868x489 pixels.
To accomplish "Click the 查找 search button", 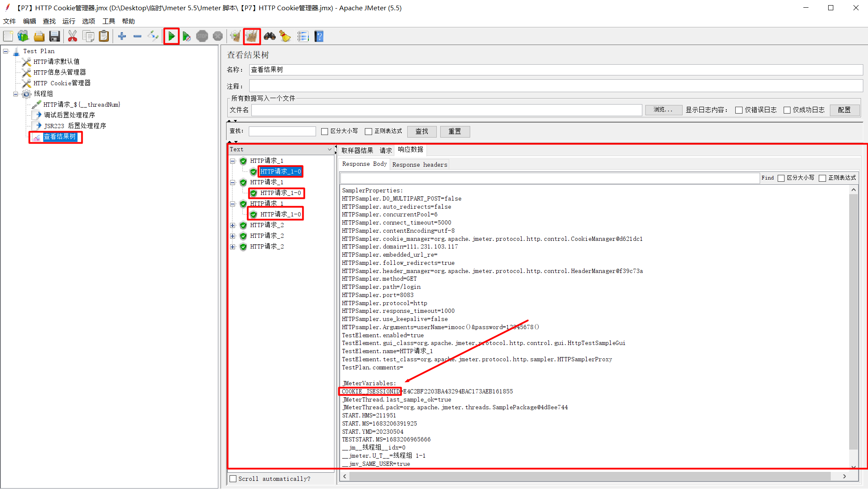I will [x=422, y=132].
